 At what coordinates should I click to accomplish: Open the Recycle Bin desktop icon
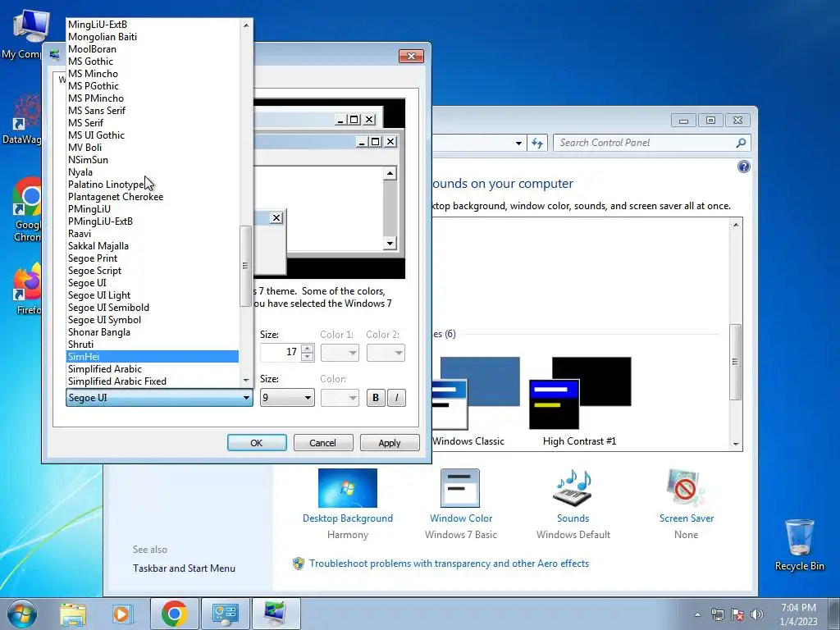point(799,545)
